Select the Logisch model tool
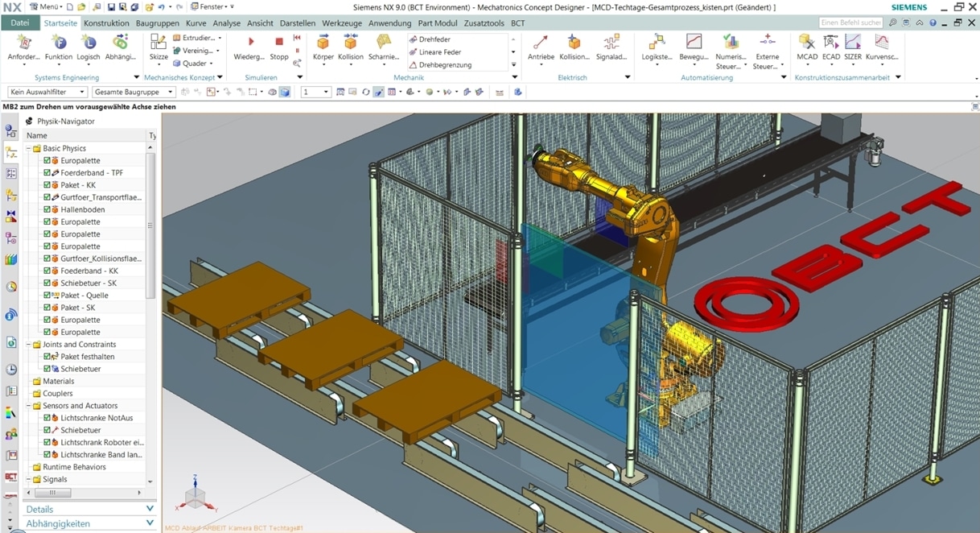 (89, 48)
